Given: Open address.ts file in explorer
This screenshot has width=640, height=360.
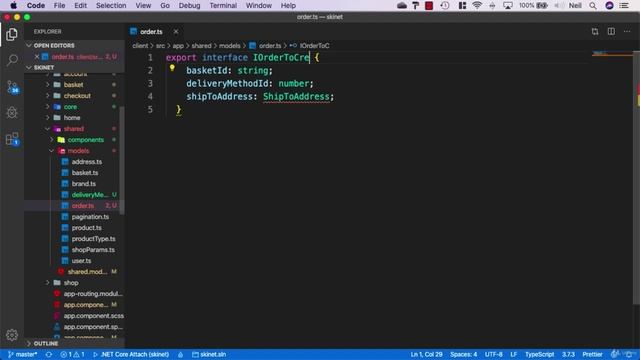Looking at the screenshot, I should 87,162.
